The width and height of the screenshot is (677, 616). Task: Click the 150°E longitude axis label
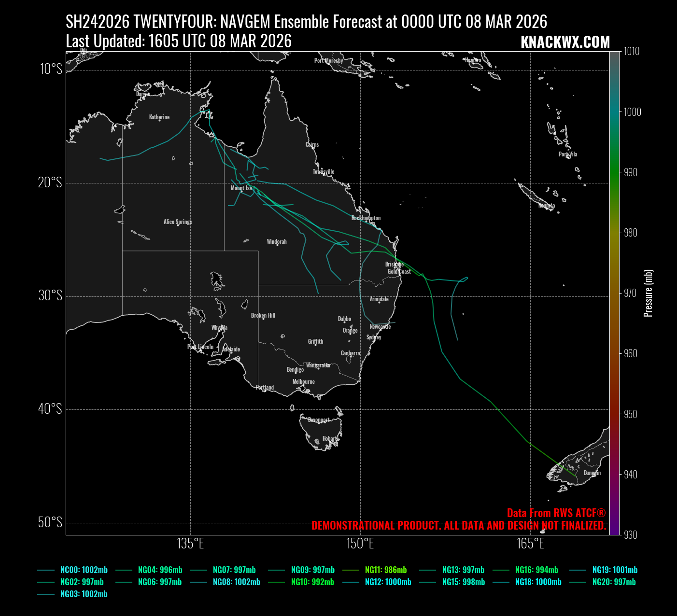360,544
